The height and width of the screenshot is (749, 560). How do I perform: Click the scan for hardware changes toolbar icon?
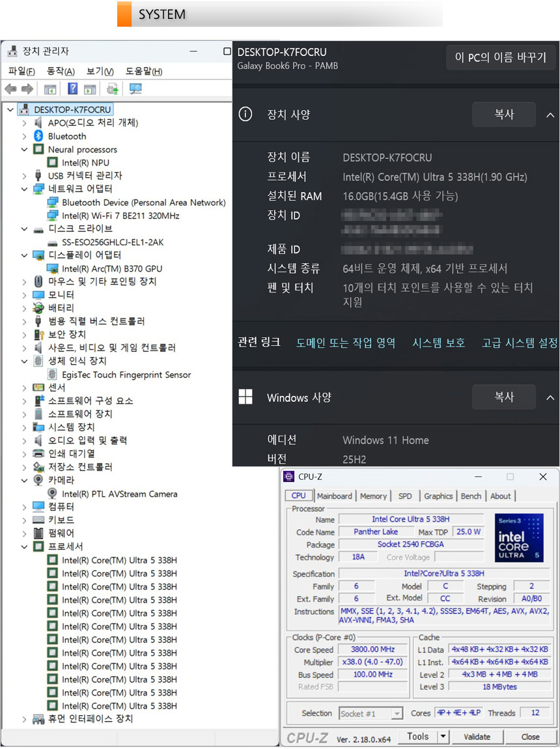point(136,89)
